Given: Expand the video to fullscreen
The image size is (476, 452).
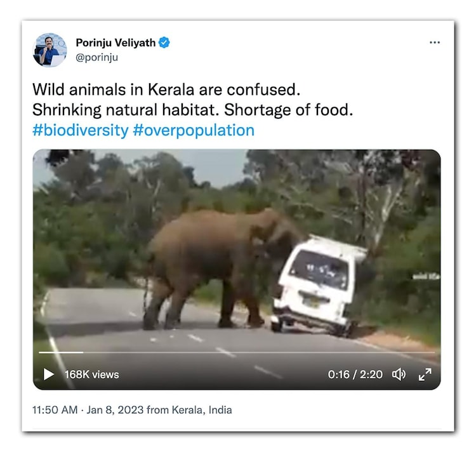Looking at the screenshot, I should click(425, 375).
